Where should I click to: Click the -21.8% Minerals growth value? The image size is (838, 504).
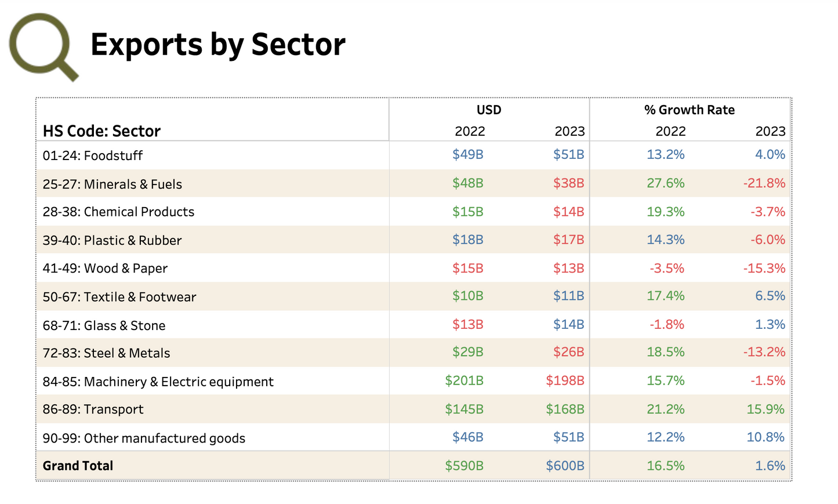[x=764, y=183]
